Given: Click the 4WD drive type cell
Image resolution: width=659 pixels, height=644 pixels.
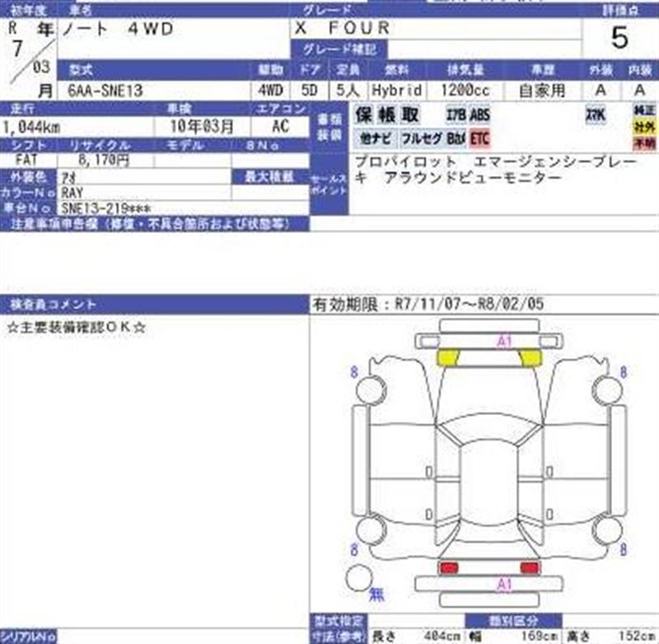Looking at the screenshot, I should 270,90.
